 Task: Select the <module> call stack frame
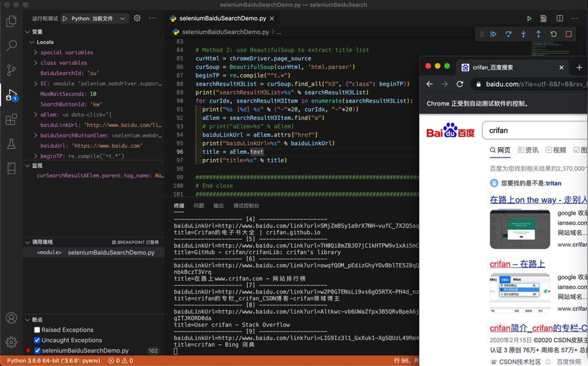pyautogui.click(x=94, y=253)
